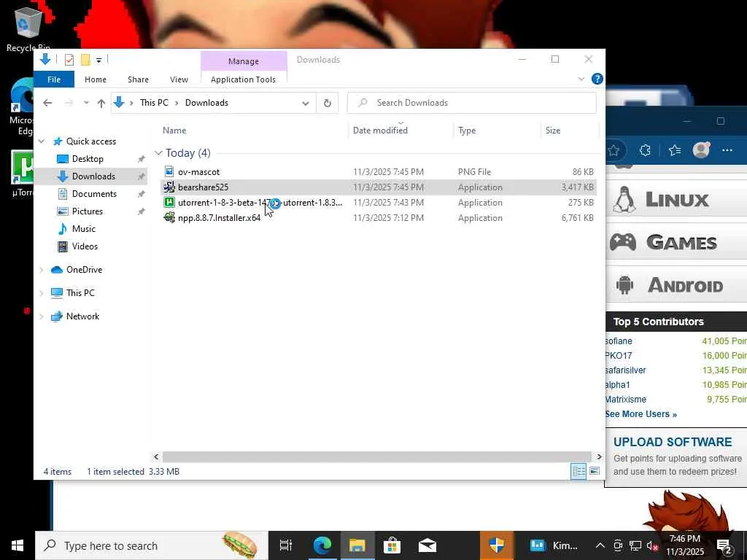
Task: Open the address bar history dropdown
Action: coord(306,104)
